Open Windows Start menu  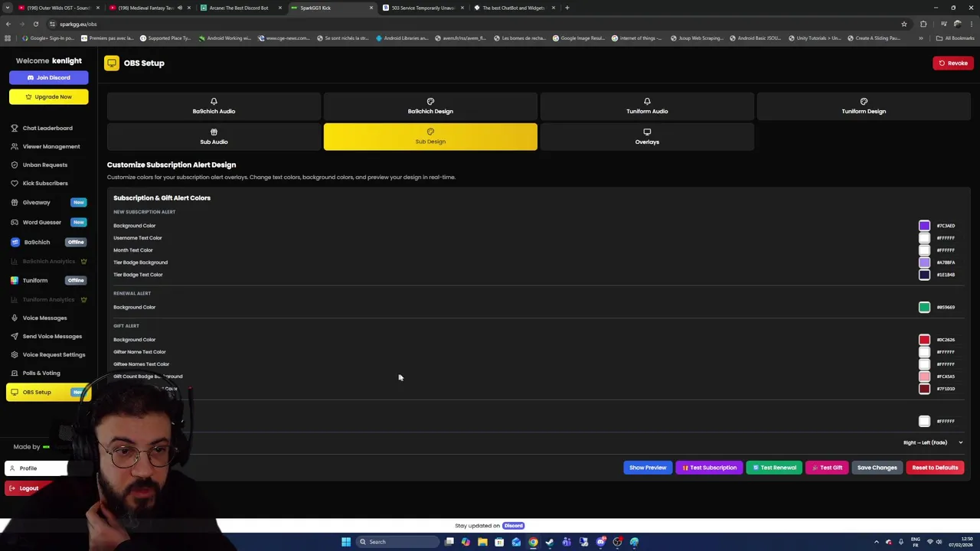tap(346, 542)
